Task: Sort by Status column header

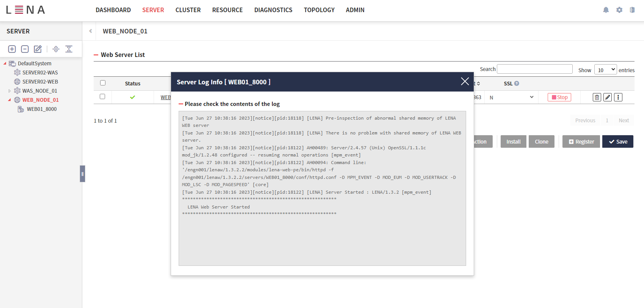Action: [133, 84]
